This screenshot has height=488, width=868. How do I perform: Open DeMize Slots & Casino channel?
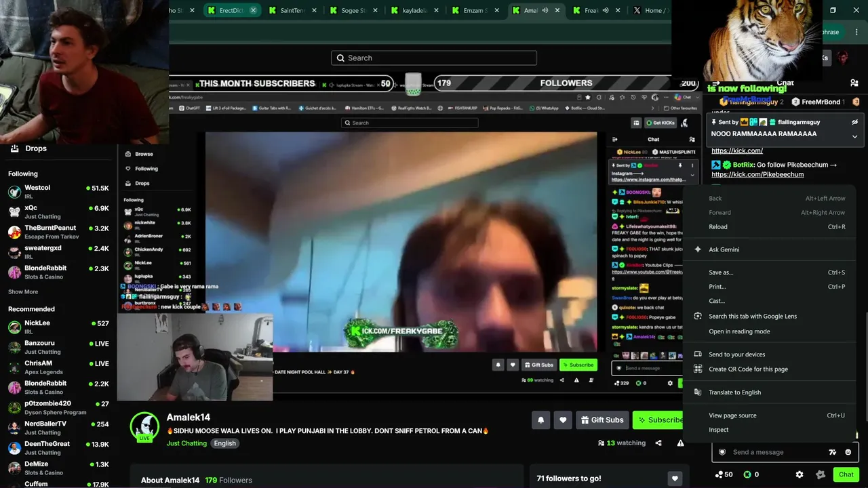coord(58,468)
